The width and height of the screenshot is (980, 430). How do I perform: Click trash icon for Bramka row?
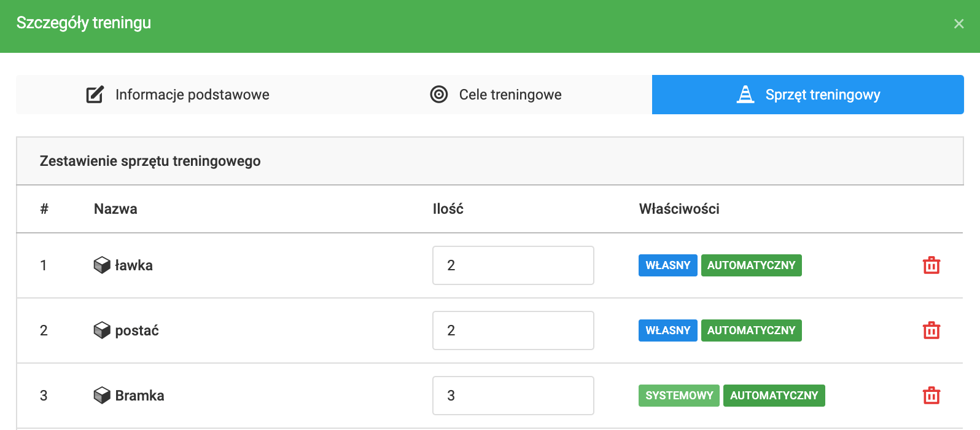point(931,396)
